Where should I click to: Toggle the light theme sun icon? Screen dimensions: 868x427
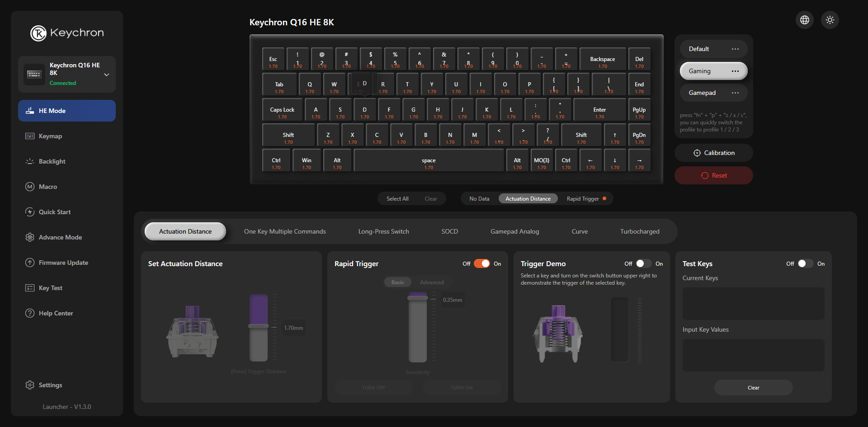[x=830, y=20]
